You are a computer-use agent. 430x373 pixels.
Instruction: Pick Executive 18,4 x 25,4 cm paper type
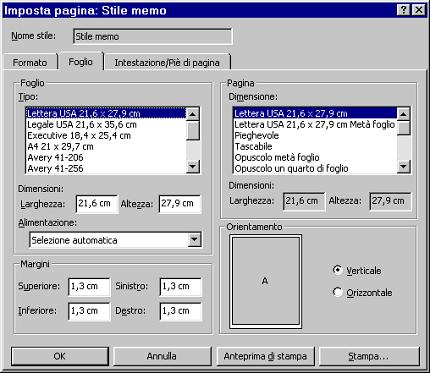click(x=106, y=136)
